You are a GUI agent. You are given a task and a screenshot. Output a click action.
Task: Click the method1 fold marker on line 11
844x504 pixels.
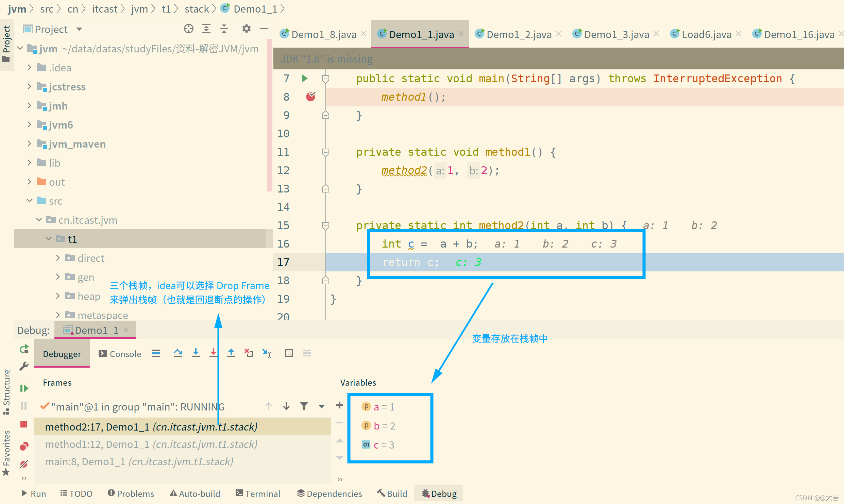click(325, 152)
